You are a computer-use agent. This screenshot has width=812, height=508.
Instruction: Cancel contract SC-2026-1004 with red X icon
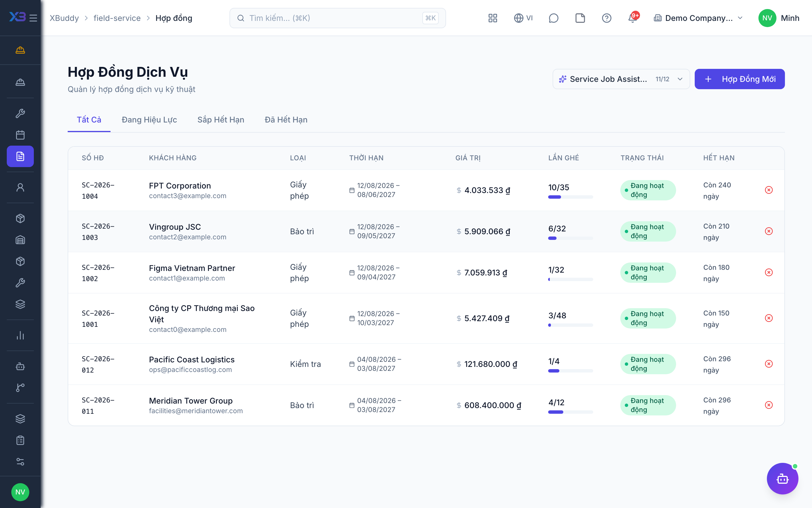pyautogui.click(x=769, y=190)
